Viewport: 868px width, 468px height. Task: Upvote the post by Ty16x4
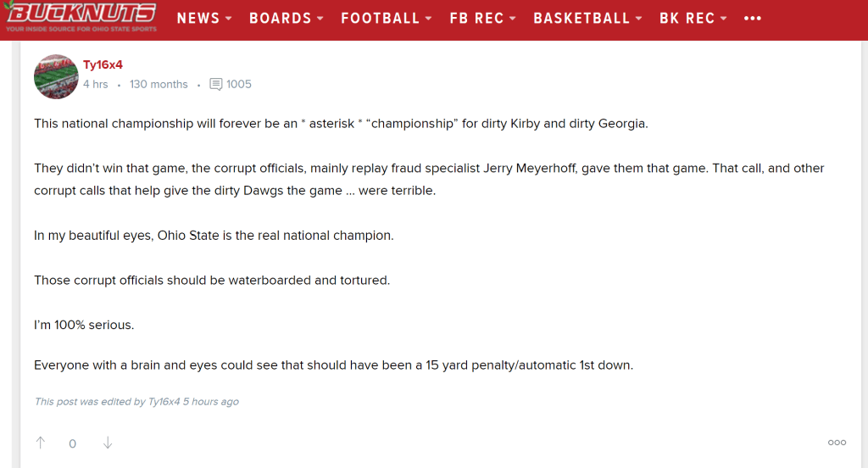[41, 443]
